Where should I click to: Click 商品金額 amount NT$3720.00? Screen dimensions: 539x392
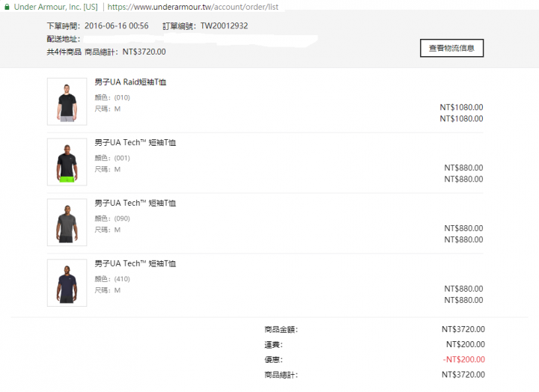click(x=463, y=329)
